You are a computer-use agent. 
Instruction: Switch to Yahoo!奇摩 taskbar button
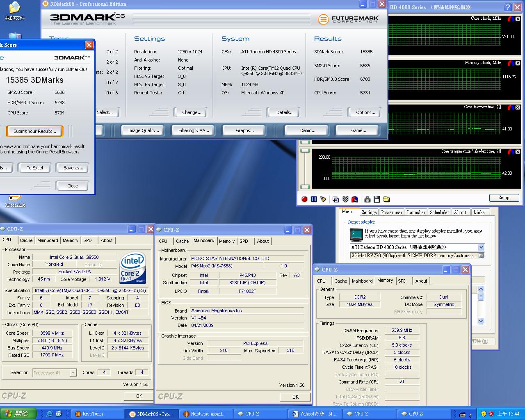[x=314, y=414]
